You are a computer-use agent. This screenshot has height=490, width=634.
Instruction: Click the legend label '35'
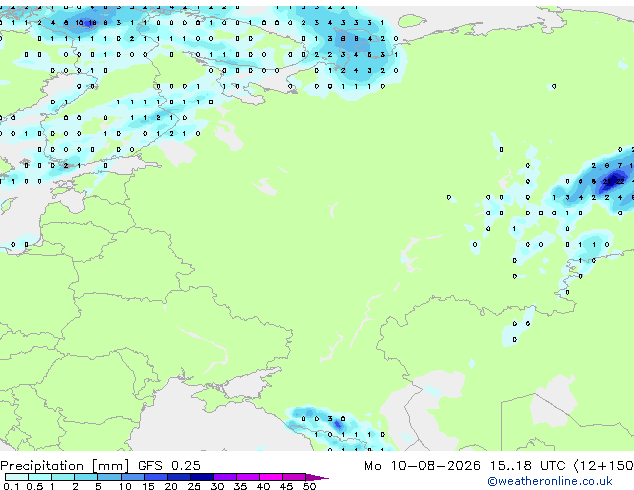(x=240, y=486)
